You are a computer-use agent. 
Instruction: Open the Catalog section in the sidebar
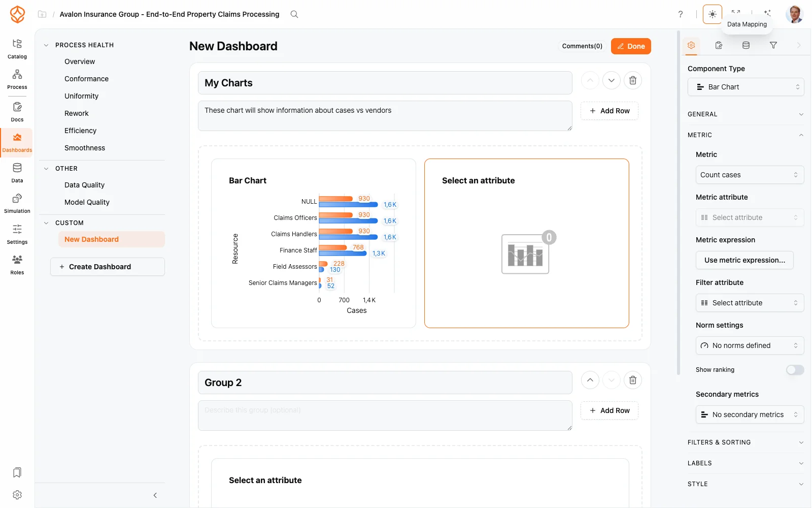17,49
